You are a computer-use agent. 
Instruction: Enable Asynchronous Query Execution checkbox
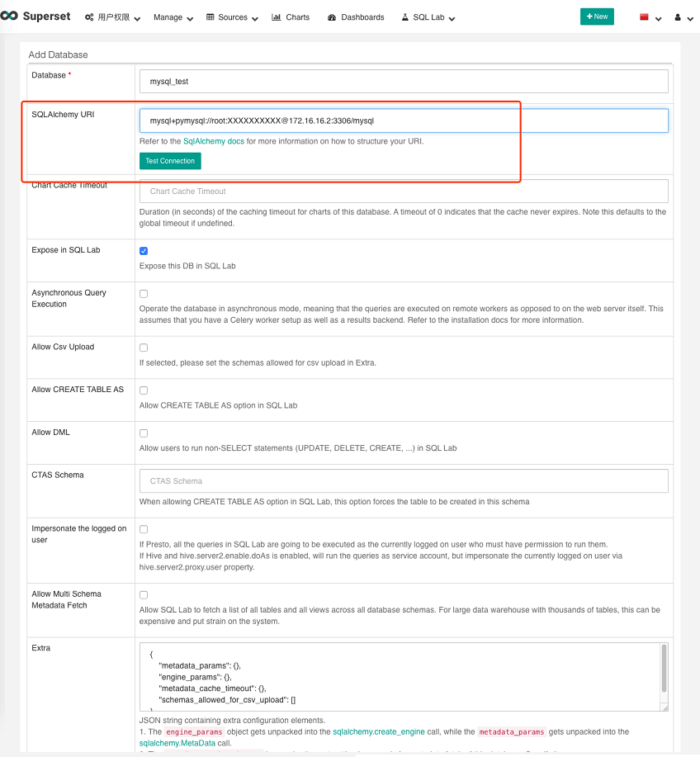(144, 294)
